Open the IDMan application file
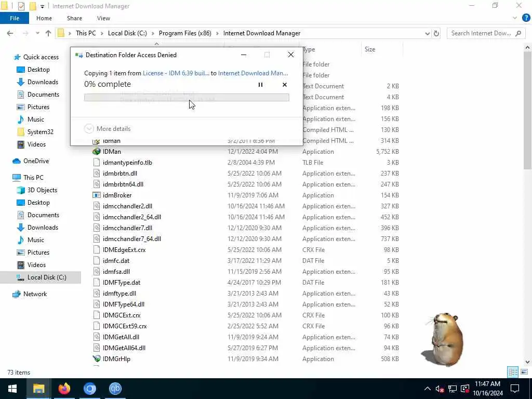 (112, 152)
